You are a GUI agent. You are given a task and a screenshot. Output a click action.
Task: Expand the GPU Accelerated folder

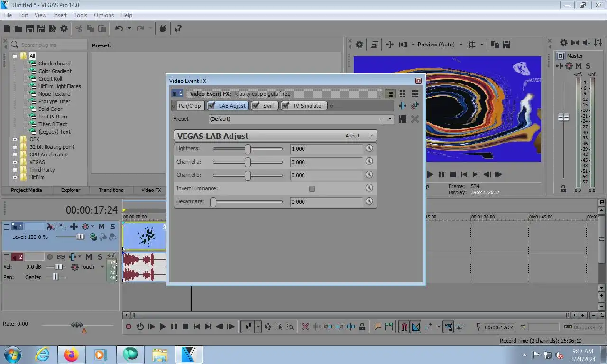pyautogui.click(x=15, y=155)
